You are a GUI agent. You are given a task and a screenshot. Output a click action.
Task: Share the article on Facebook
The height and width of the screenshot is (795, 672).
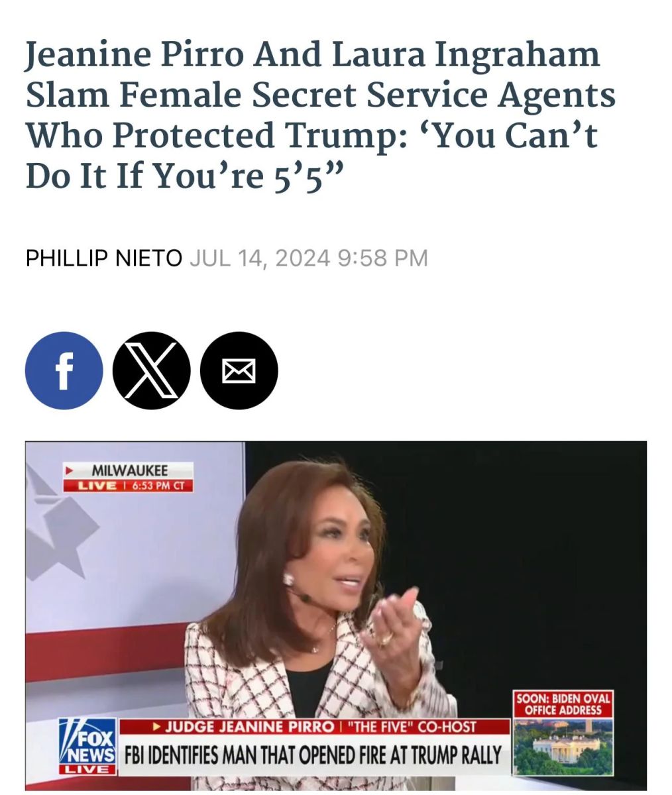(64, 370)
